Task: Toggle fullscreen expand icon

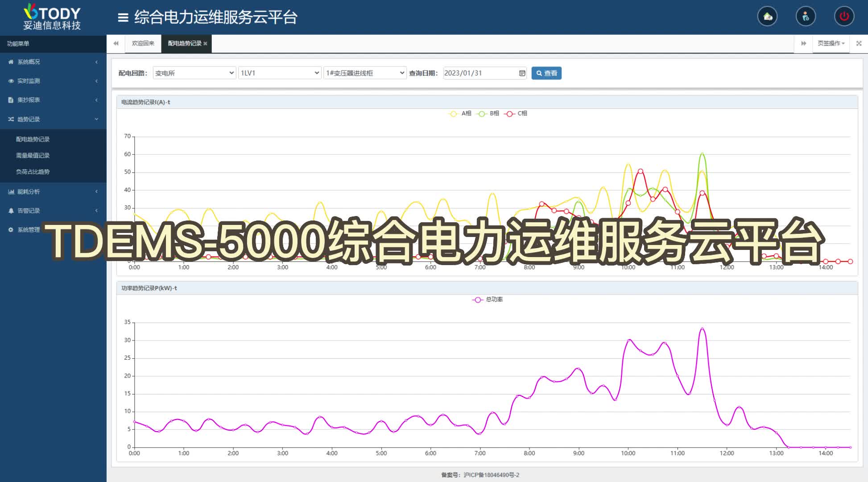Action: tap(859, 43)
